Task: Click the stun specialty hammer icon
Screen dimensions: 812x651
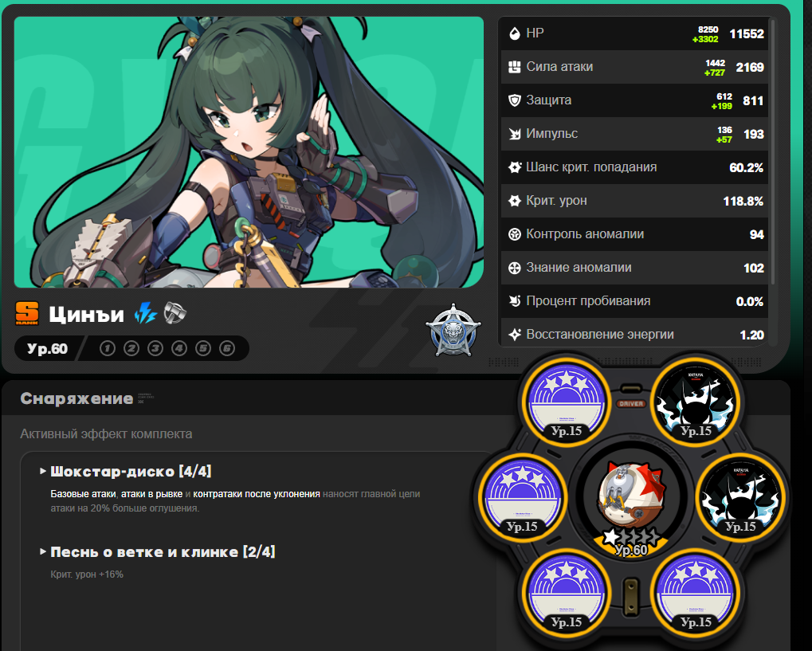Action: coord(175,313)
